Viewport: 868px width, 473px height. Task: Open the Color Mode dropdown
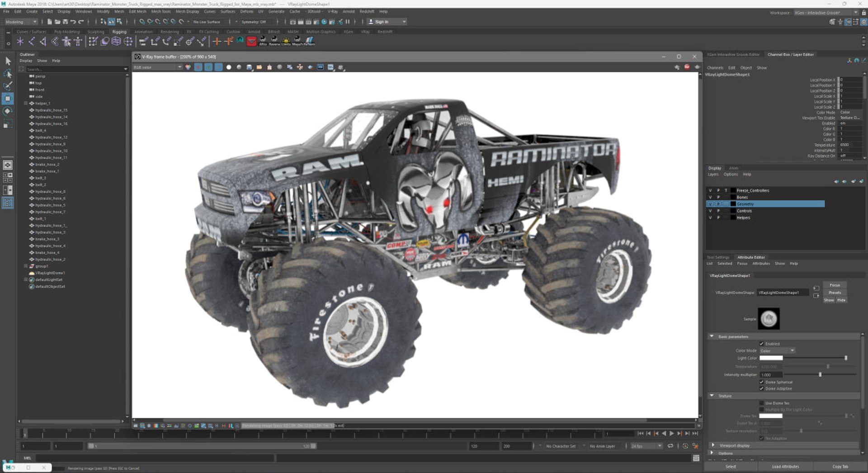pyautogui.click(x=777, y=351)
